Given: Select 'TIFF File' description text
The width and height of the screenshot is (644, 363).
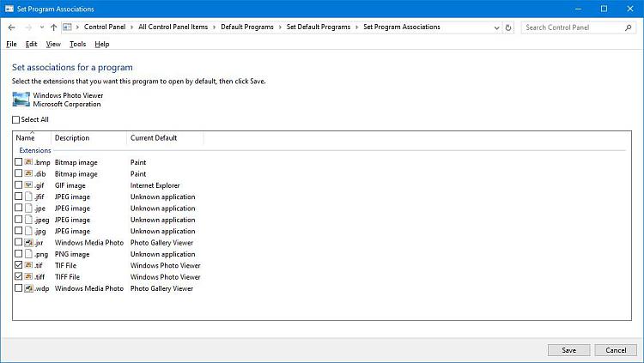Looking at the screenshot, I should (67, 277).
